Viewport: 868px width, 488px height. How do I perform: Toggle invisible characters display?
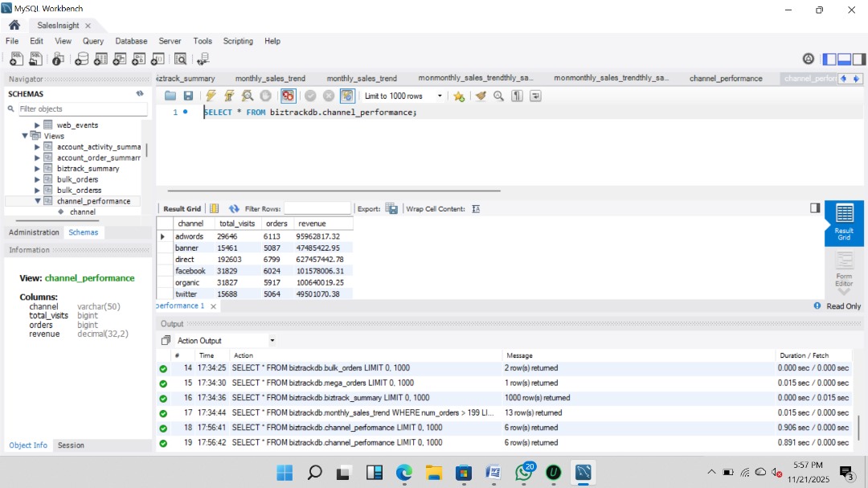click(x=517, y=96)
